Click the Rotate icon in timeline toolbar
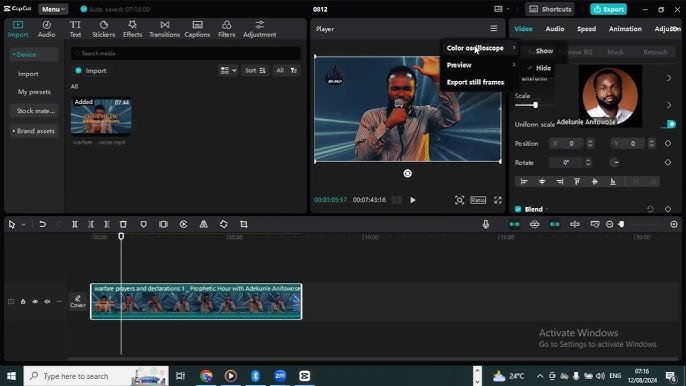 pos(224,224)
